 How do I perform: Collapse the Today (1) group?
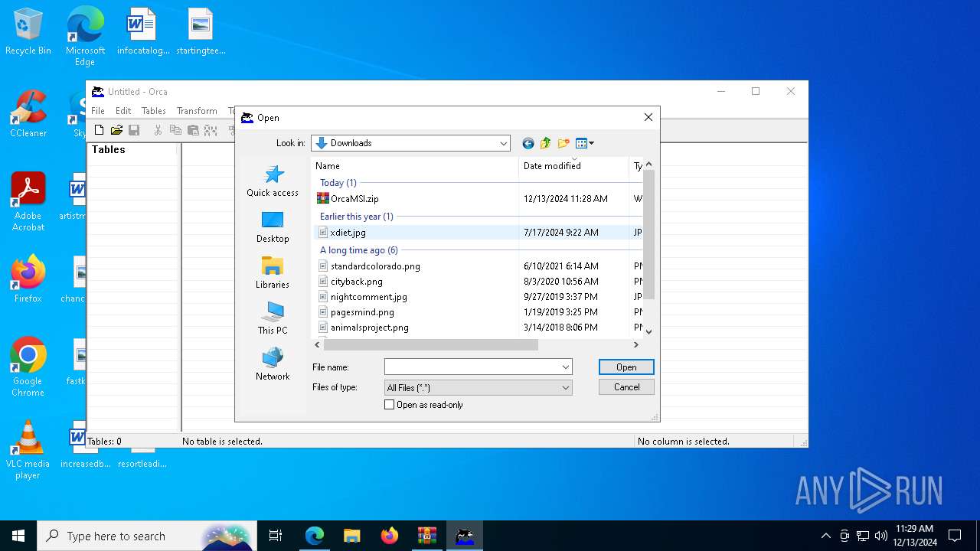tap(338, 183)
